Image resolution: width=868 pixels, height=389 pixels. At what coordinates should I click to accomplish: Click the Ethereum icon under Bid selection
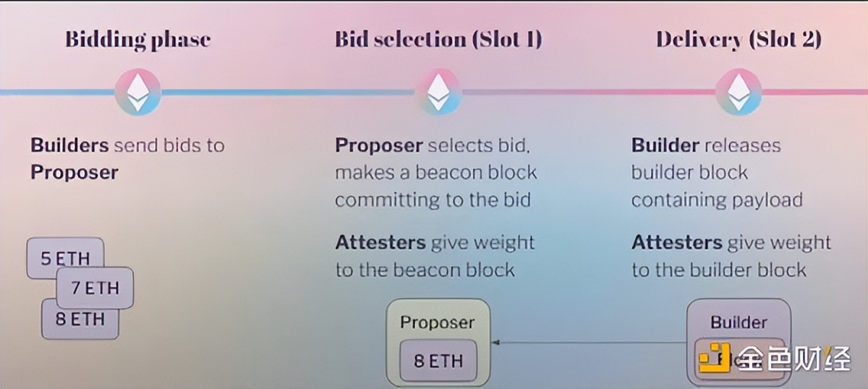coord(438,92)
